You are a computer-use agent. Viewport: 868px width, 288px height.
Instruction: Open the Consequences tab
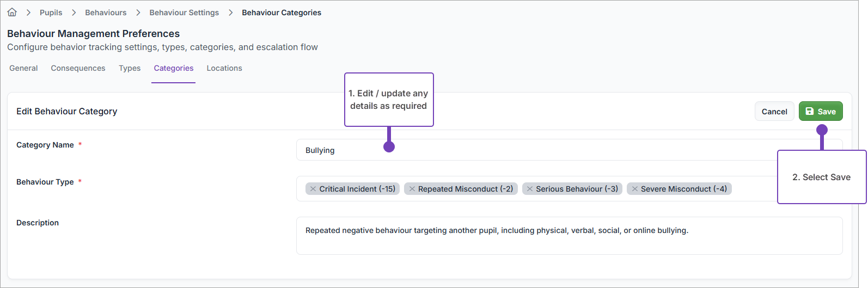point(78,68)
